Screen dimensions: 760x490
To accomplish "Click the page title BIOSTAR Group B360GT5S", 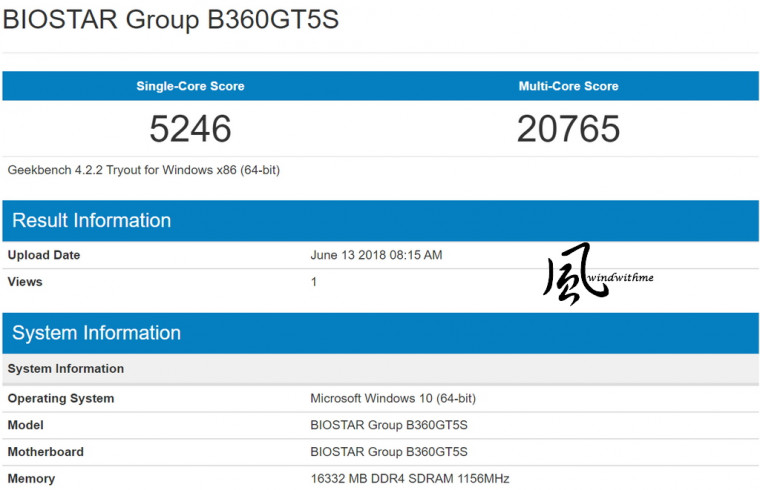I will [171, 20].
